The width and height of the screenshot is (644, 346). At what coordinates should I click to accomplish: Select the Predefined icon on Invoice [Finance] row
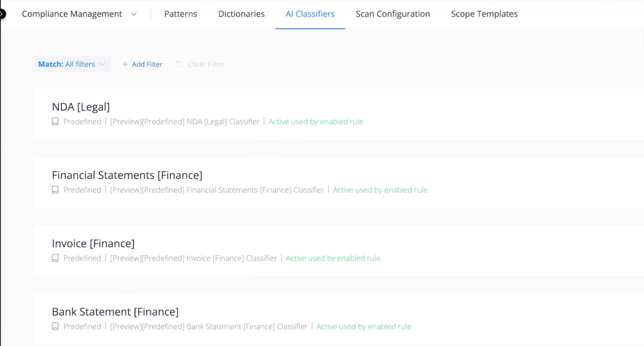pyautogui.click(x=55, y=258)
